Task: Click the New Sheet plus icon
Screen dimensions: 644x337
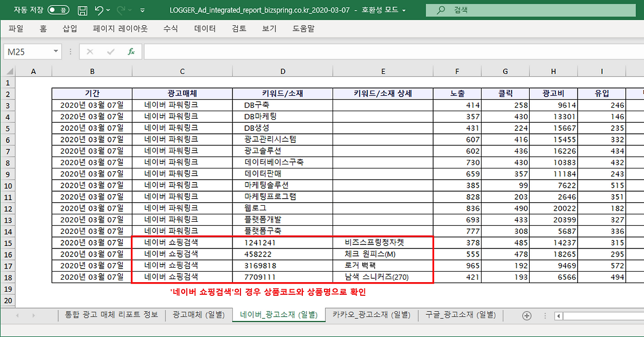Action: (527, 315)
